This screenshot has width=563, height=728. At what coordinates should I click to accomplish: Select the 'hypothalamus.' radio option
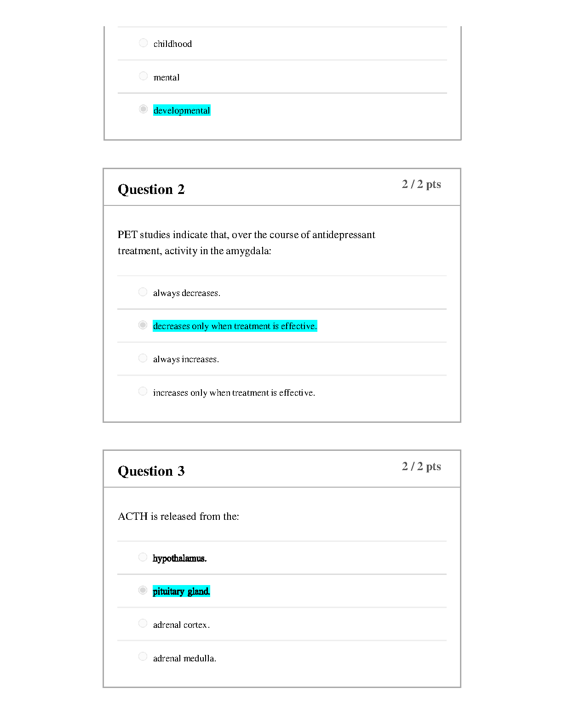(x=143, y=557)
